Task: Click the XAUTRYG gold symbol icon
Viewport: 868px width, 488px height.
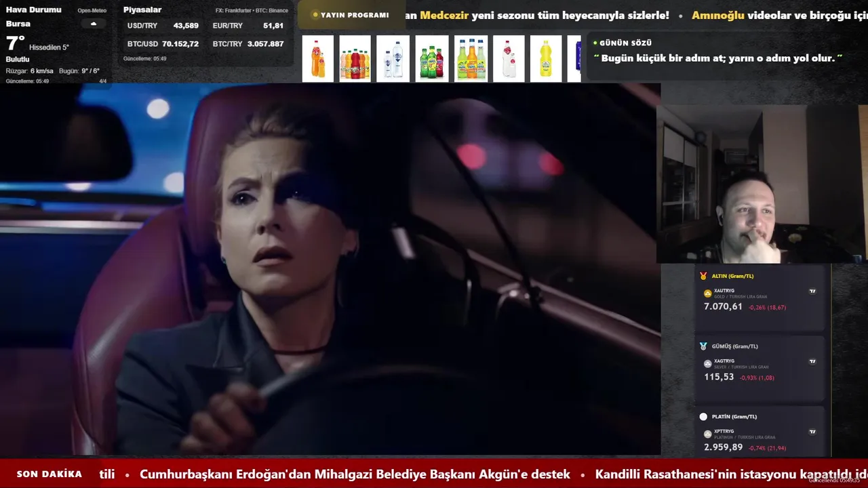Action: coord(708,293)
